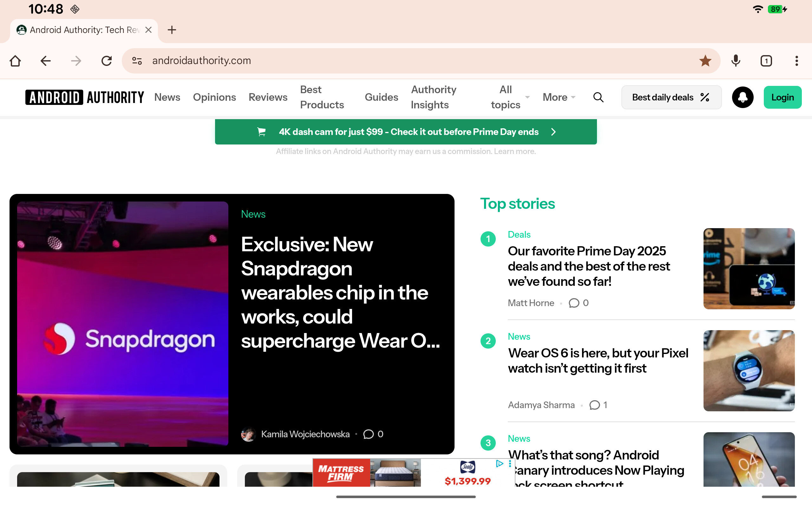Viewport: 812px width, 507px height.
Task: Reload the page with the refresh icon
Action: click(106, 61)
